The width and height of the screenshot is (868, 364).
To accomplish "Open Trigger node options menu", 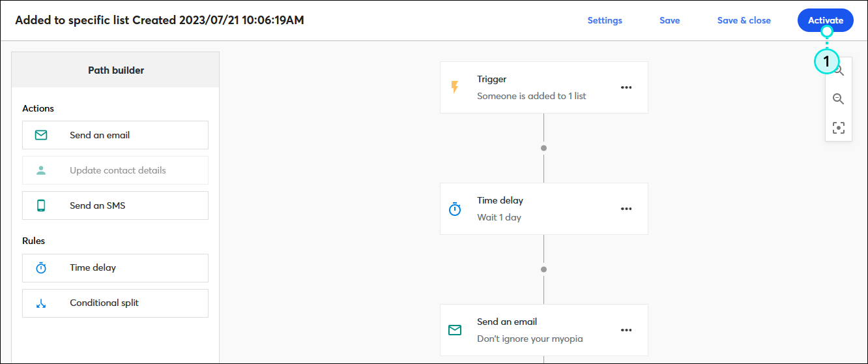I will pyautogui.click(x=626, y=87).
